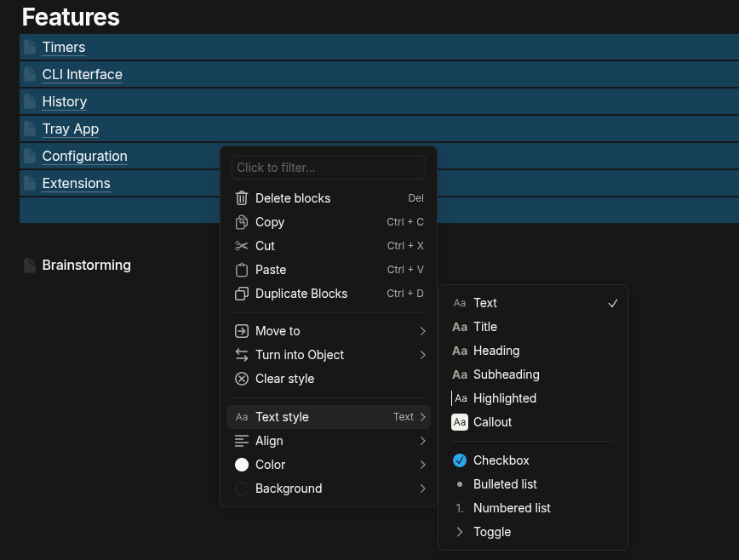739x560 pixels.
Task: Select Copy in the context menu
Action: point(329,222)
